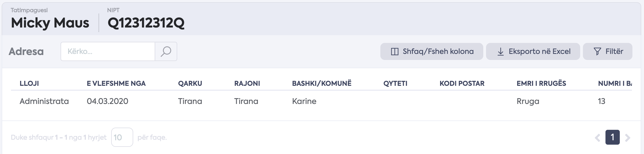Viewport: 644px width, 154px height.
Task: Sort by BASHKI/KOMUNË column header
Action: (x=322, y=83)
